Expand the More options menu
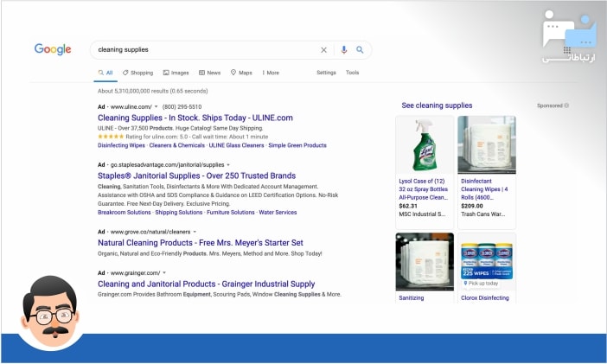Image resolution: width=607 pixels, height=364 pixels. pos(271,73)
